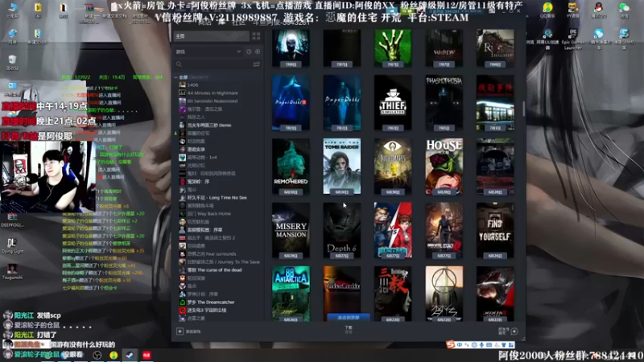Open Little Nightmares cover
644x362 pixels.
[393, 167]
